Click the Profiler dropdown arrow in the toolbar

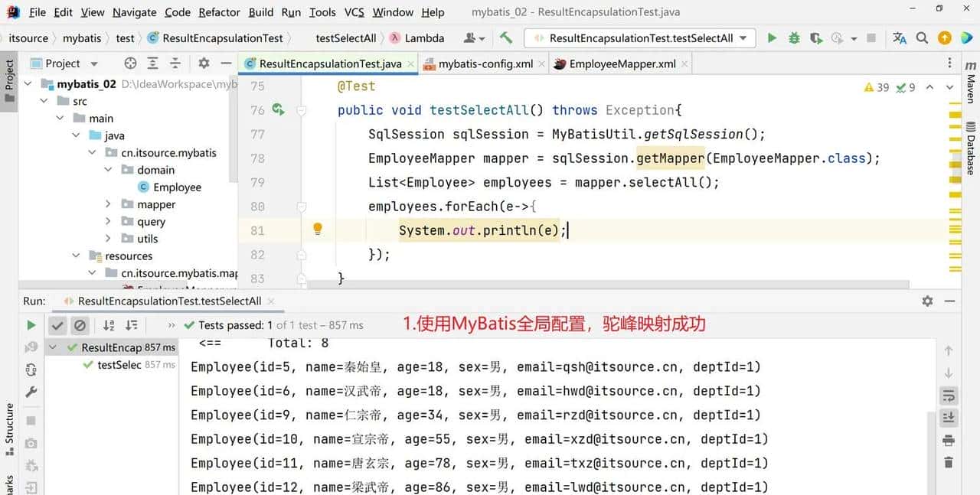tap(854, 37)
